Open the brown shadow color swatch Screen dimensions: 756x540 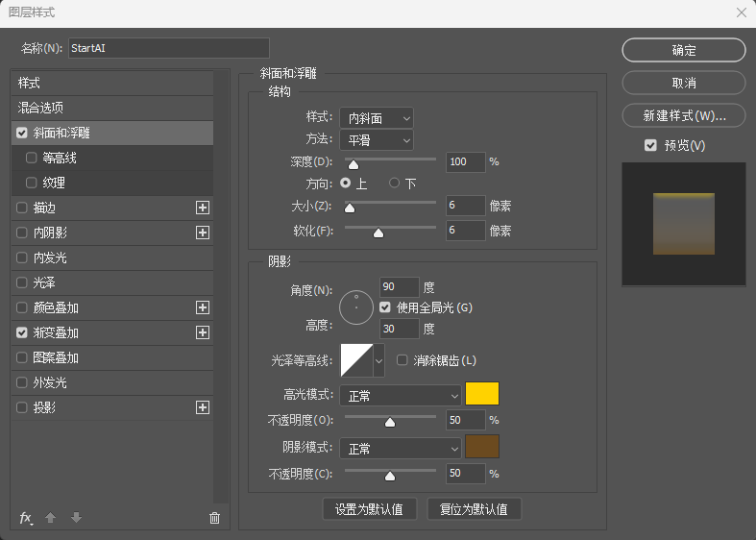click(x=482, y=447)
